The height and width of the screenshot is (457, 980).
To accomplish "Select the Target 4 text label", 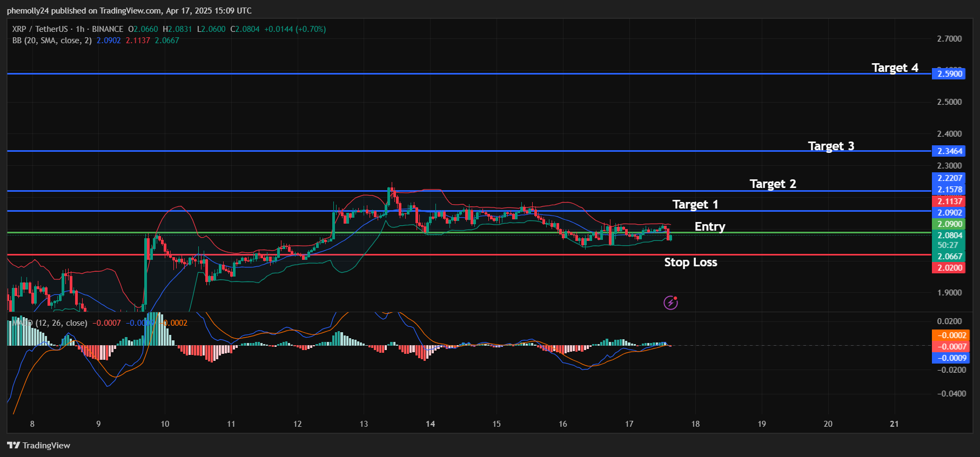I will pos(895,68).
